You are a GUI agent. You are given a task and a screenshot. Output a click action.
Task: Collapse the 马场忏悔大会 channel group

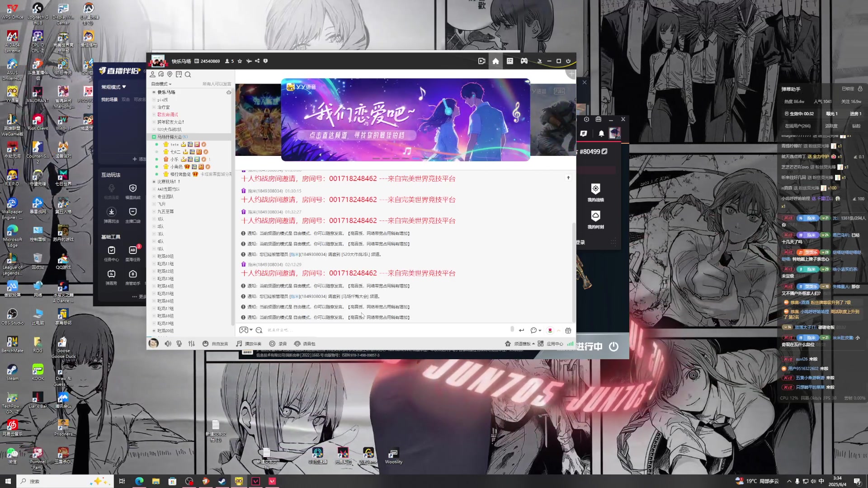coord(153,137)
